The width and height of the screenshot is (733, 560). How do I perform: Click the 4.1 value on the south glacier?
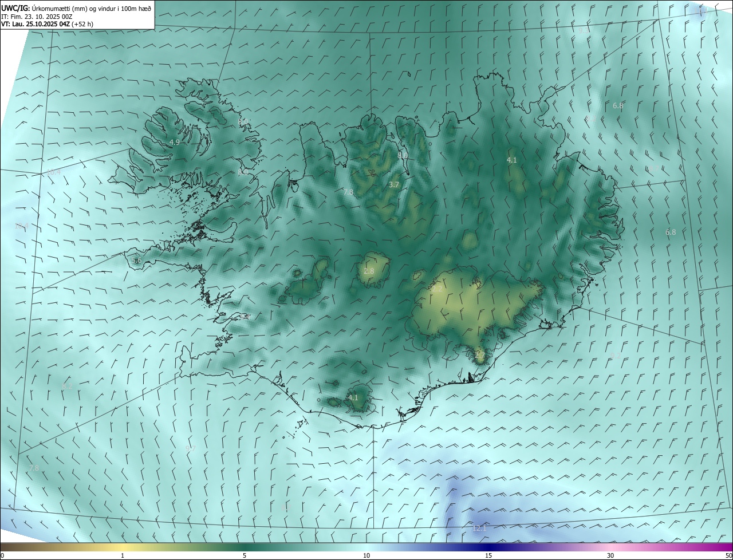click(353, 397)
